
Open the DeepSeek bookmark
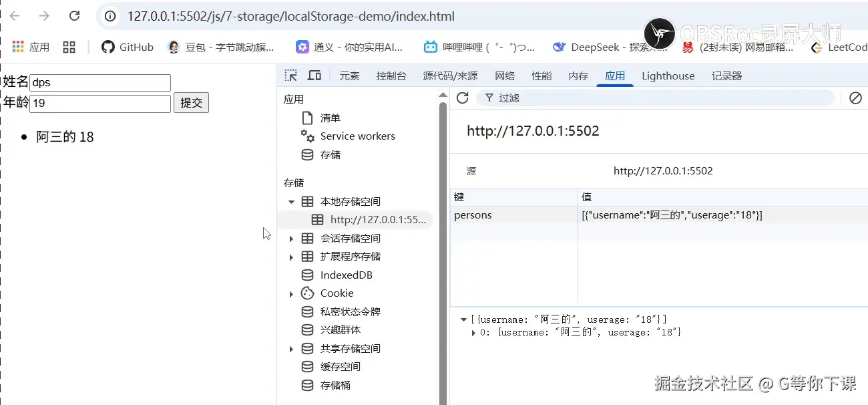point(610,47)
